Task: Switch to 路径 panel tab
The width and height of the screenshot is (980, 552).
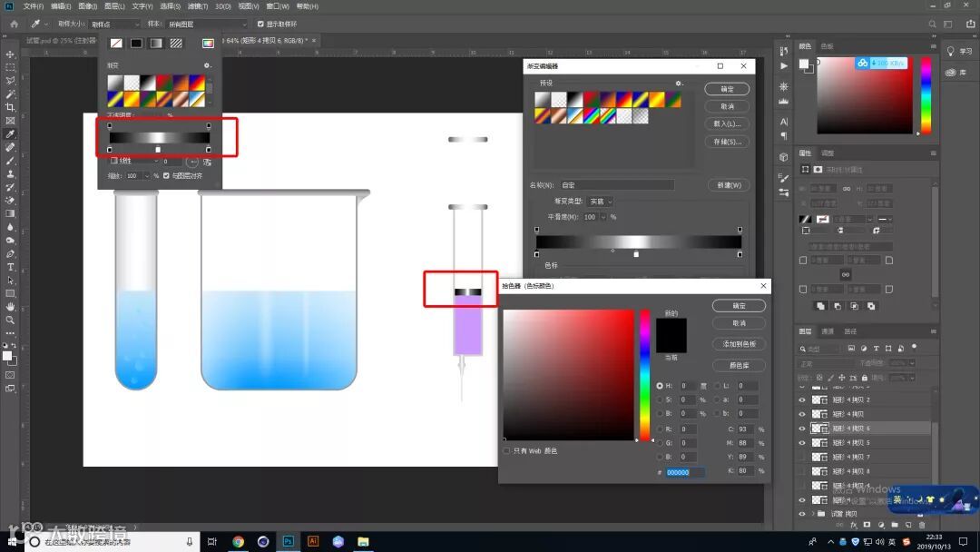Action: (850, 331)
